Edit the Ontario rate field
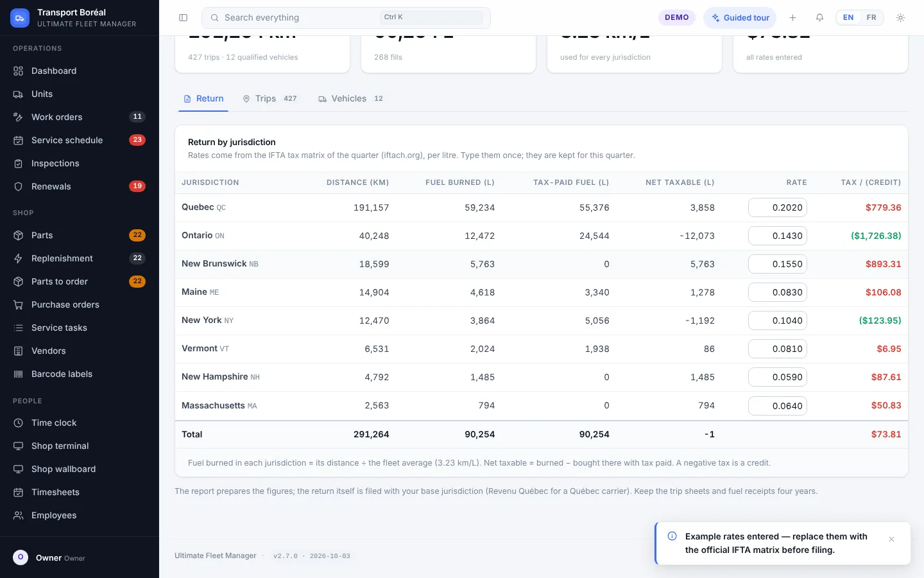This screenshot has height=578, width=924. [x=778, y=236]
